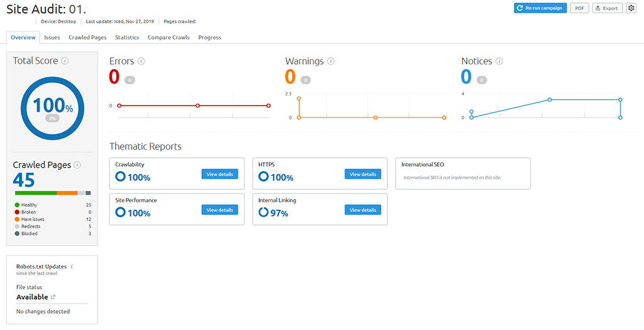Screen dimensions: 644x330
Task: Switch to the Overview tab
Action: [23, 37]
